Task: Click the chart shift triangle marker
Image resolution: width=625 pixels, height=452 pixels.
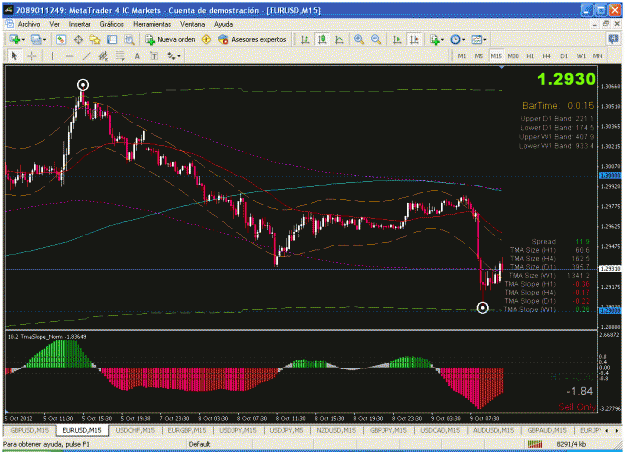Action: coord(501,67)
